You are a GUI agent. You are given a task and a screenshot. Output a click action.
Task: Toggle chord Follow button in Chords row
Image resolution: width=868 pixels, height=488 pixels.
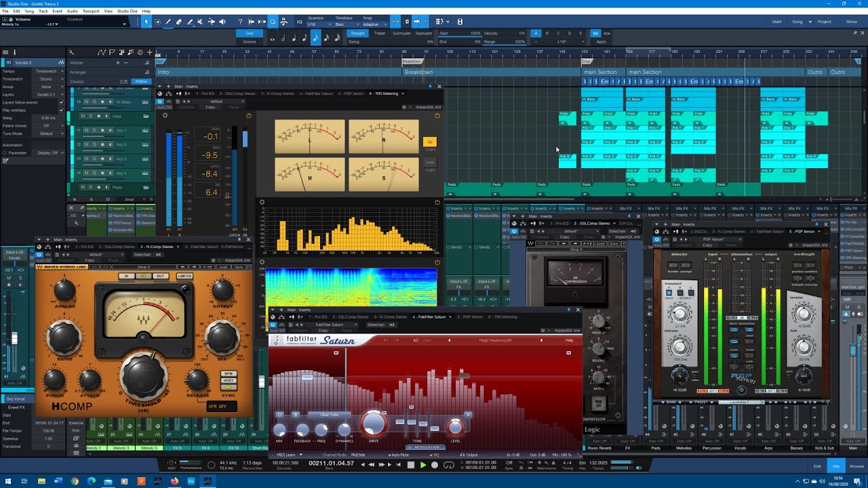[x=141, y=81]
